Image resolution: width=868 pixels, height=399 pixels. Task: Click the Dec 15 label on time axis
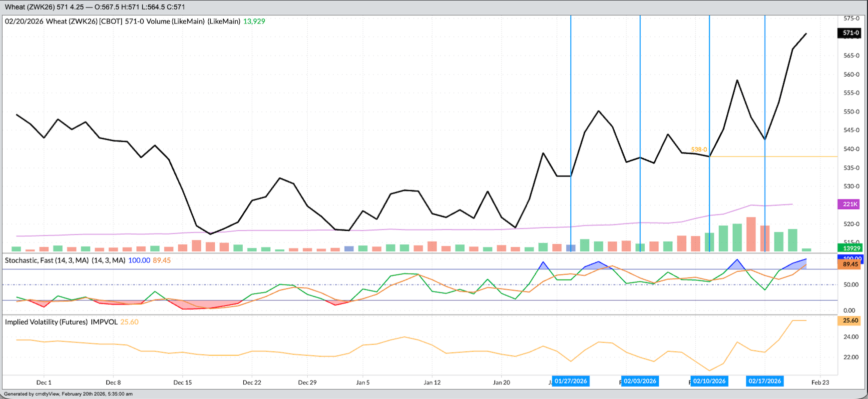click(x=182, y=382)
